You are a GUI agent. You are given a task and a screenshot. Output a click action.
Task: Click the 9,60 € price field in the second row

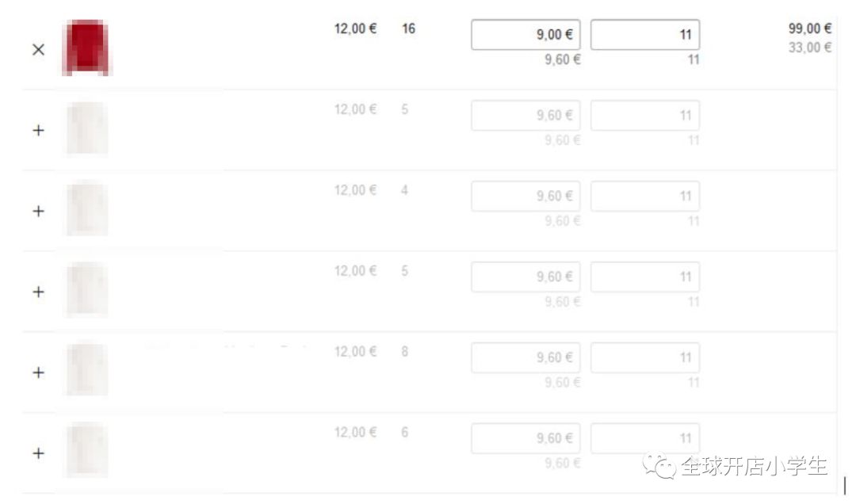525,116
